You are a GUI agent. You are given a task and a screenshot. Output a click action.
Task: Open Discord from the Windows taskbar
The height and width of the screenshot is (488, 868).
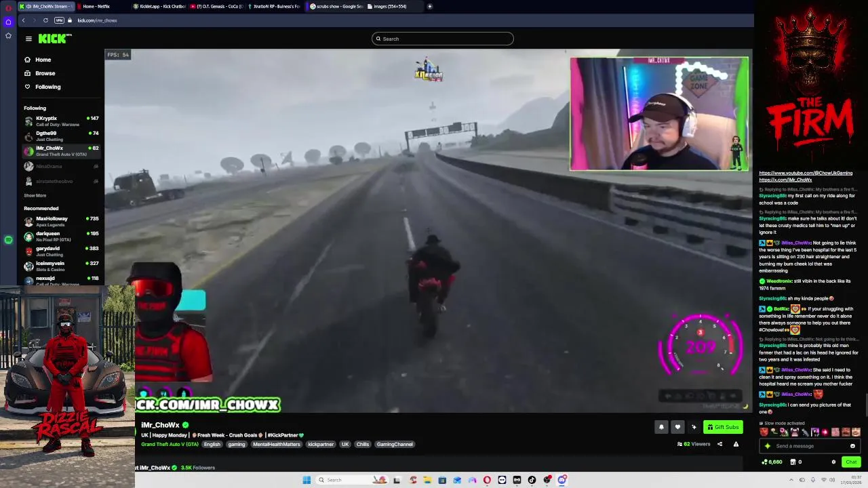562,480
